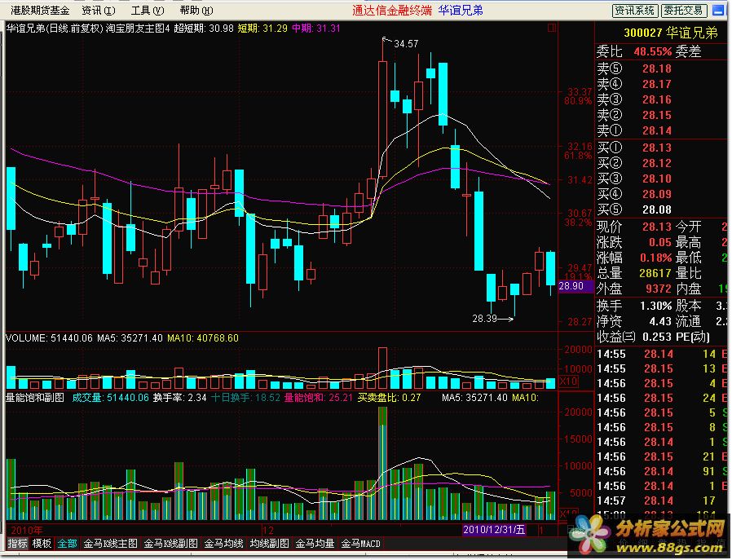The image size is (732, 560).
Task: Click the 收益(三) 0.253 value
Action: pyautogui.click(x=656, y=337)
